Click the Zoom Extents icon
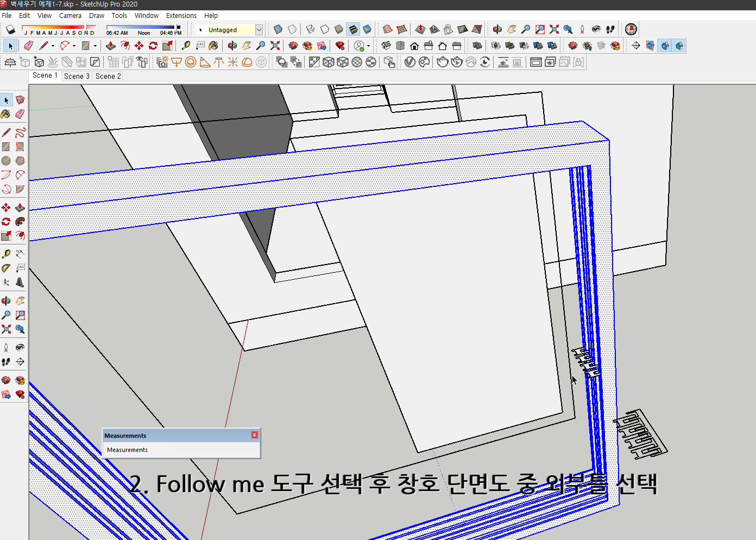756x540 pixels. (275, 45)
